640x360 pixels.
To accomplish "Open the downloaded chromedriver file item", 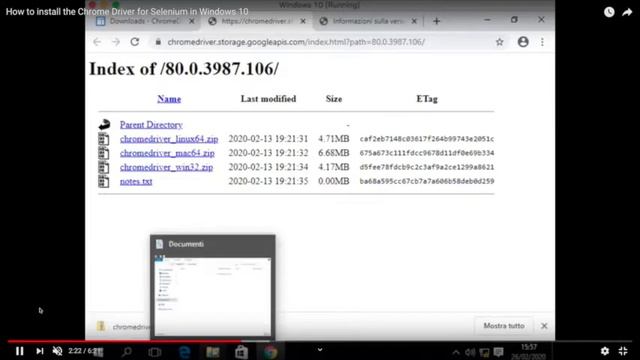I will pyautogui.click(x=122, y=327).
